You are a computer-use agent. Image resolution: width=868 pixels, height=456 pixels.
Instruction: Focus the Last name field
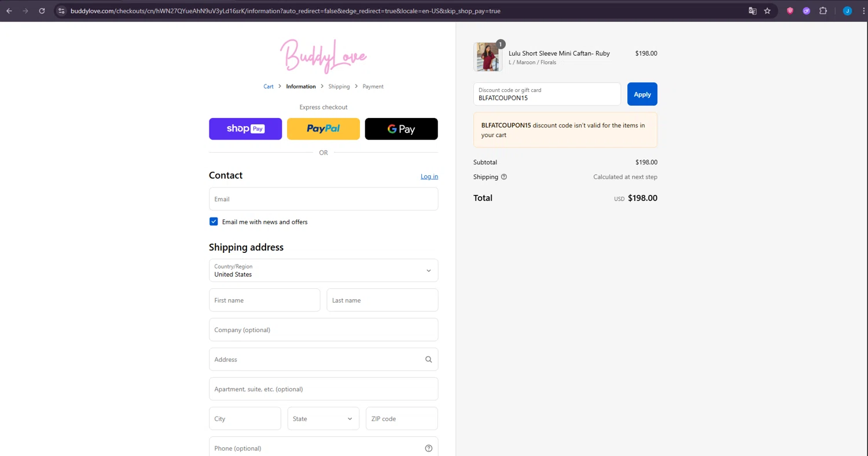coord(382,300)
